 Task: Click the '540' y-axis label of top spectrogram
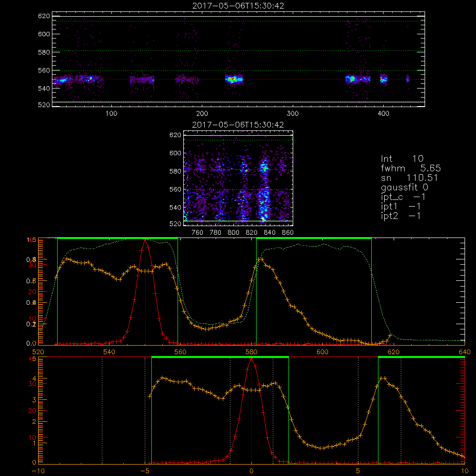click(x=44, y=89)
